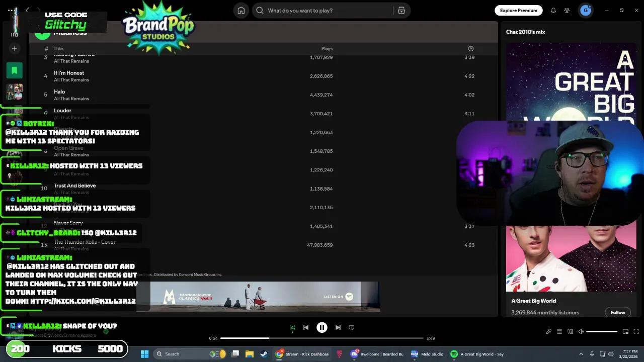The height and width of the screenshot is (362, 644).
Task: Open Connect to a device
Action: tap(570, 332)
